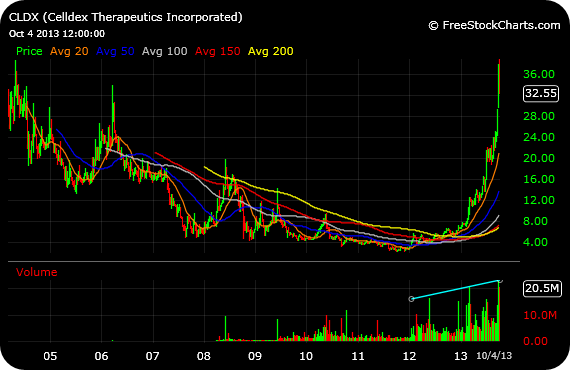The image size is (570, 370).
Task: Select the blue Avg 50 legend label
Action: [115, 51]
